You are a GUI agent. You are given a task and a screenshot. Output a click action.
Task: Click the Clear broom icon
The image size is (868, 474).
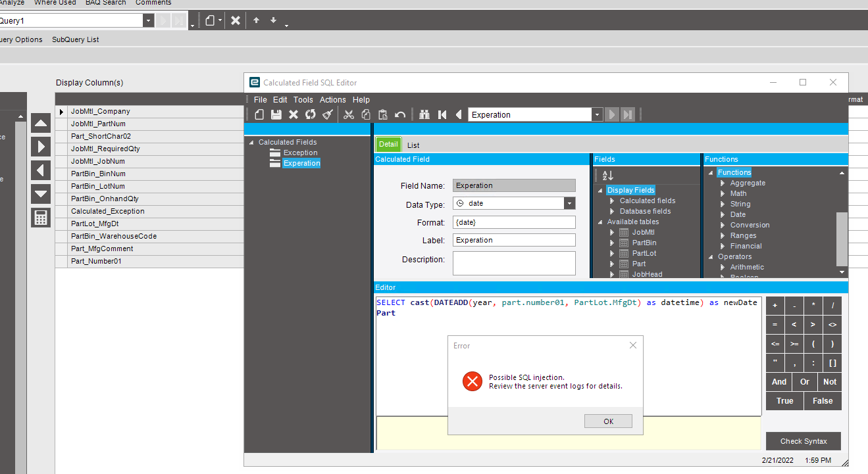tap(328, 114)
